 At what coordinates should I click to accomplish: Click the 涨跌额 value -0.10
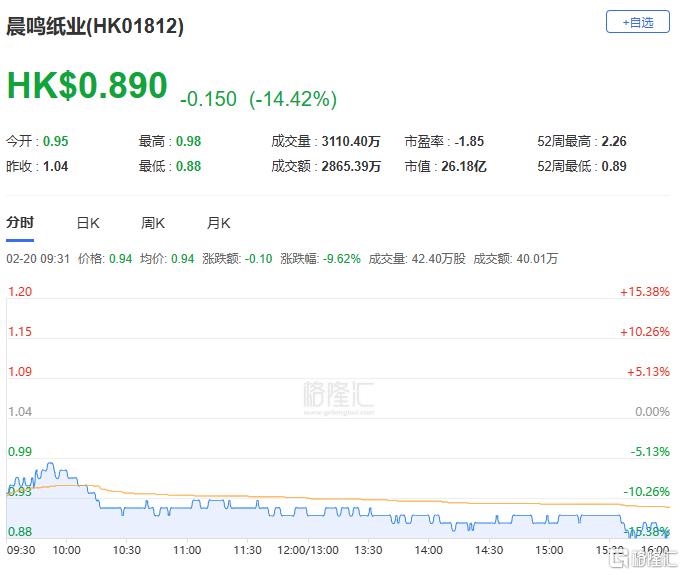258,259
